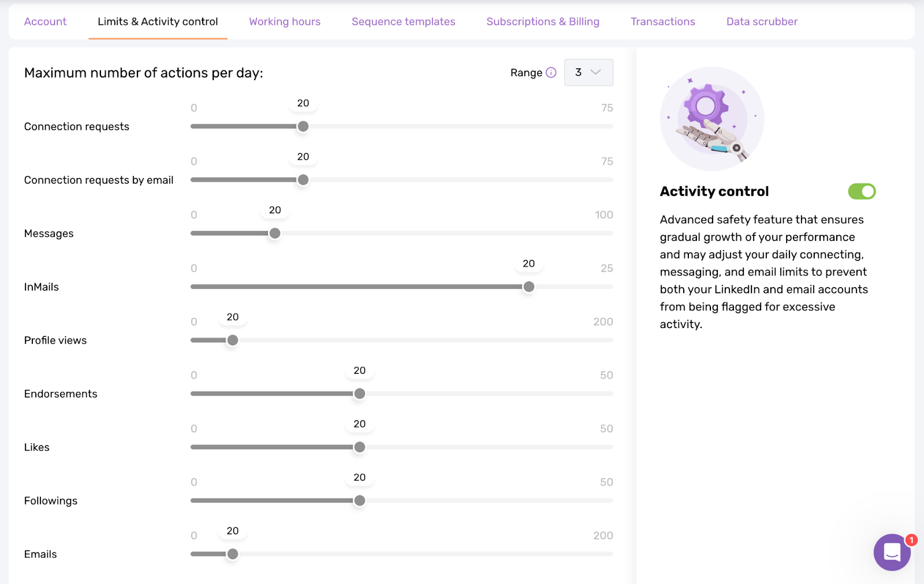Image resolution: width=924 pixels, height=584 pixels.
Task: Open the Working hours tab
Action: pyautogui.click(x=284, y=21)
